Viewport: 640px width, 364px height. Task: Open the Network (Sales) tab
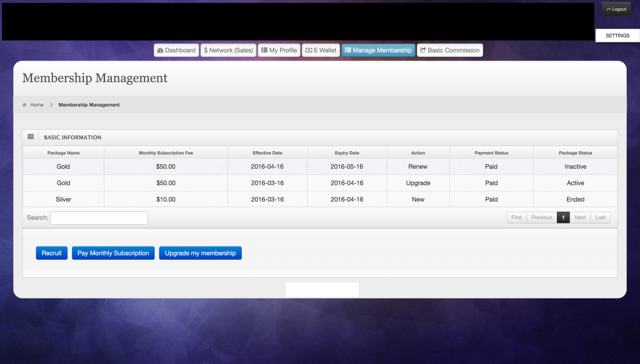pos(228,51)
